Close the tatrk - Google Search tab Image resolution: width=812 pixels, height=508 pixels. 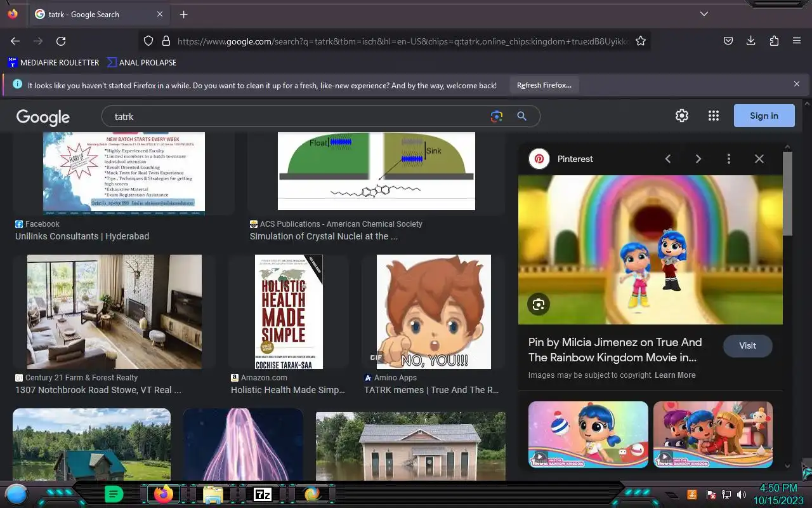160,14
